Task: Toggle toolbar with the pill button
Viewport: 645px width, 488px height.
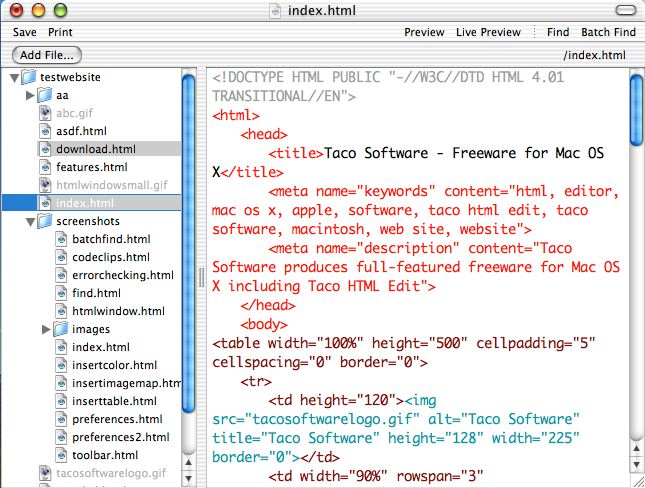Action: pyautogui.click(x=626, y=10)
